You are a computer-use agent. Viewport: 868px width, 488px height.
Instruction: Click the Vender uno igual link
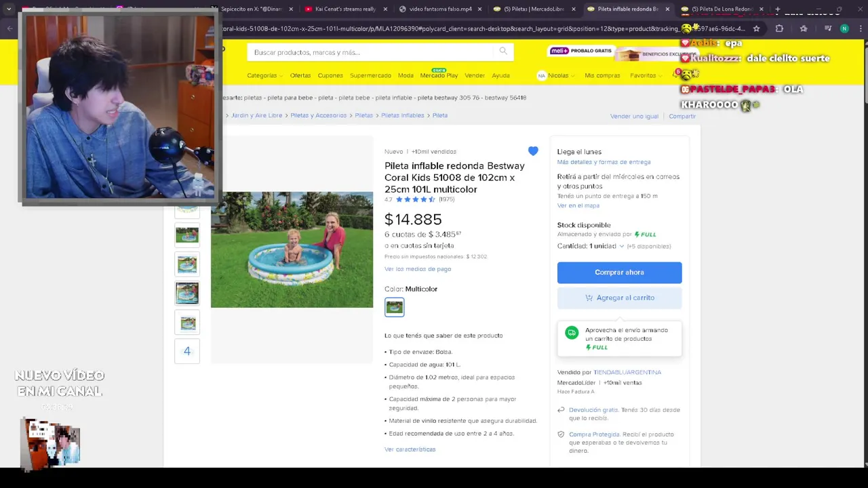tap(634, 117)
